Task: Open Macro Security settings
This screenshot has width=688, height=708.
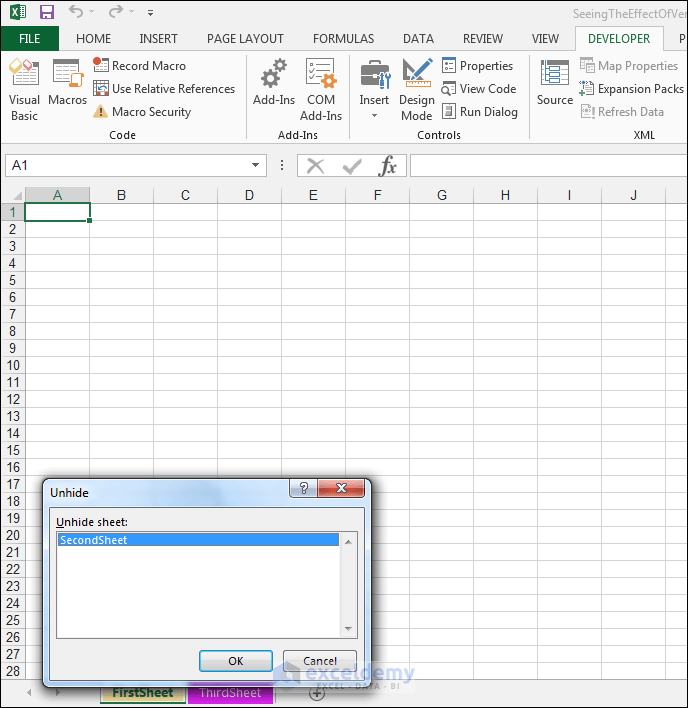Action: 142,112
